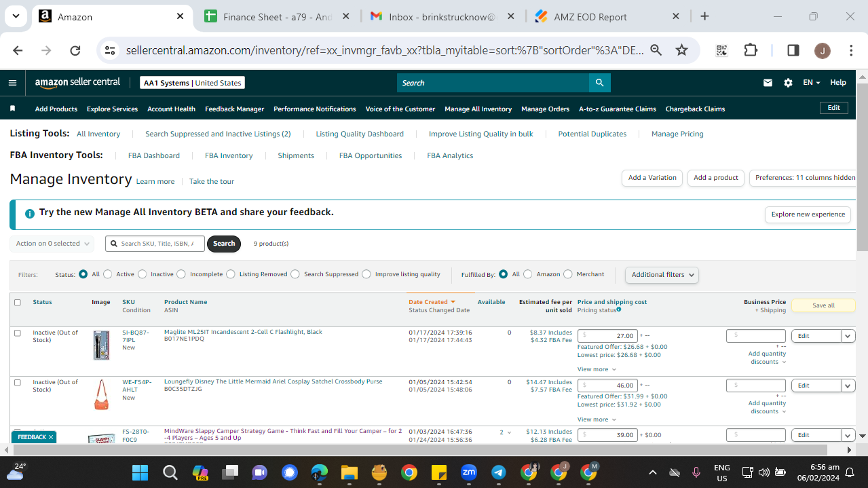Select the Incomplete status filter radio
868x488 pixels.
click(181, 274)
